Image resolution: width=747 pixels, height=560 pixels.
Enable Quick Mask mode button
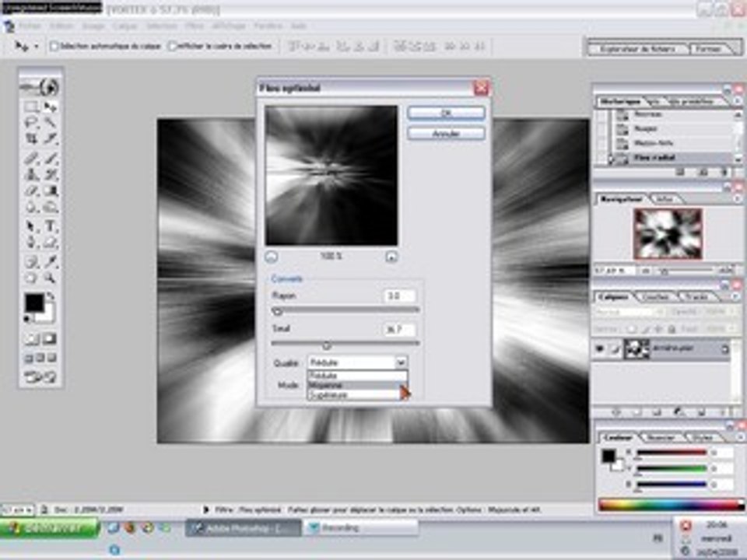(x=50, y=338)
